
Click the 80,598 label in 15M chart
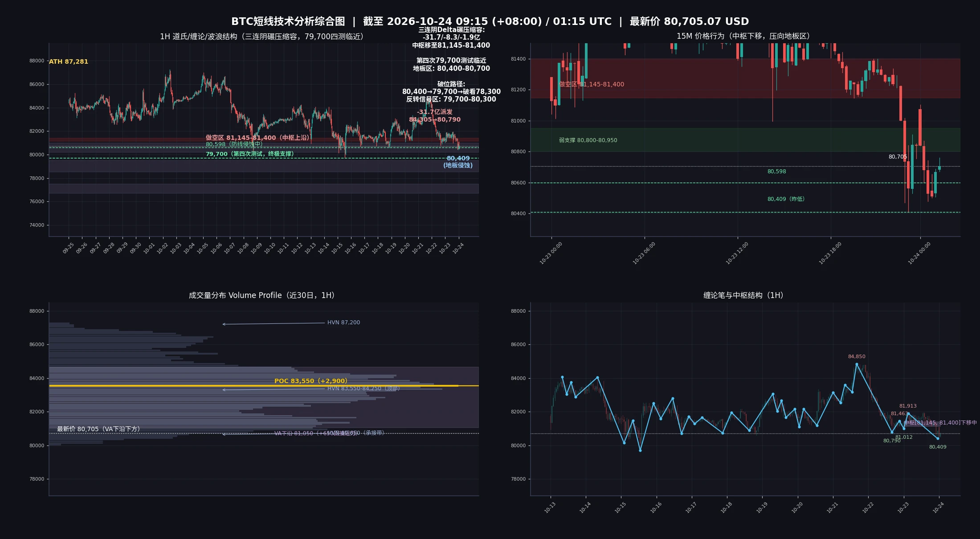(776, 171)
